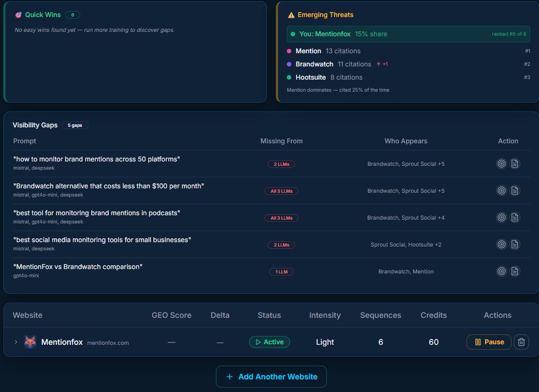Click "Mention dominates — cited 25% of the time"
The height and width of the screenshot is (392, 539).
tap(338, 90)
